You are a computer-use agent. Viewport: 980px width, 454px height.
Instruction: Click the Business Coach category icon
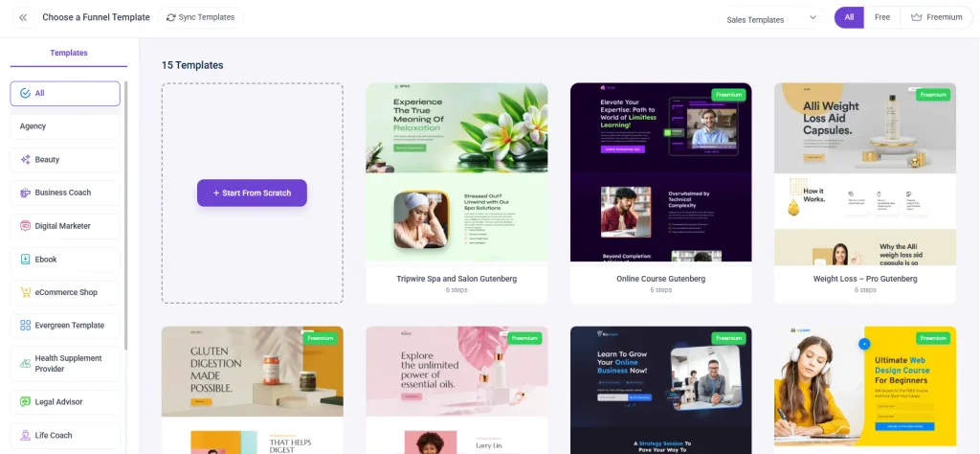25,193
